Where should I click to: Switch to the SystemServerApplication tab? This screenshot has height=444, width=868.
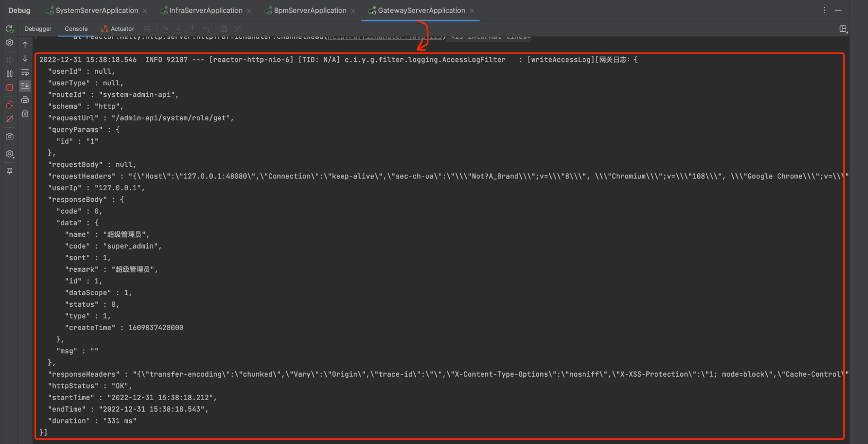coord(97,11)
